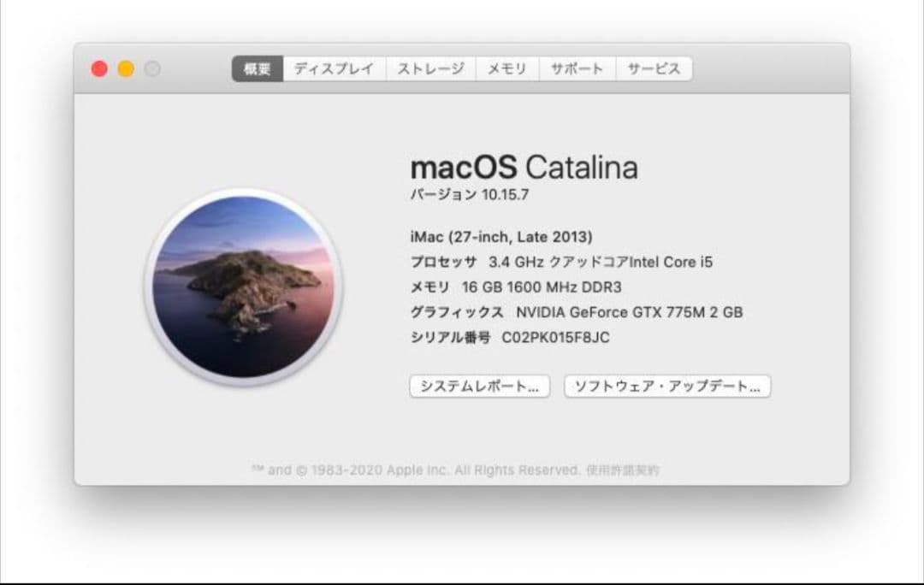
Task: Switch to the 概要 (Overview) tab
Action: pos(258,69)
